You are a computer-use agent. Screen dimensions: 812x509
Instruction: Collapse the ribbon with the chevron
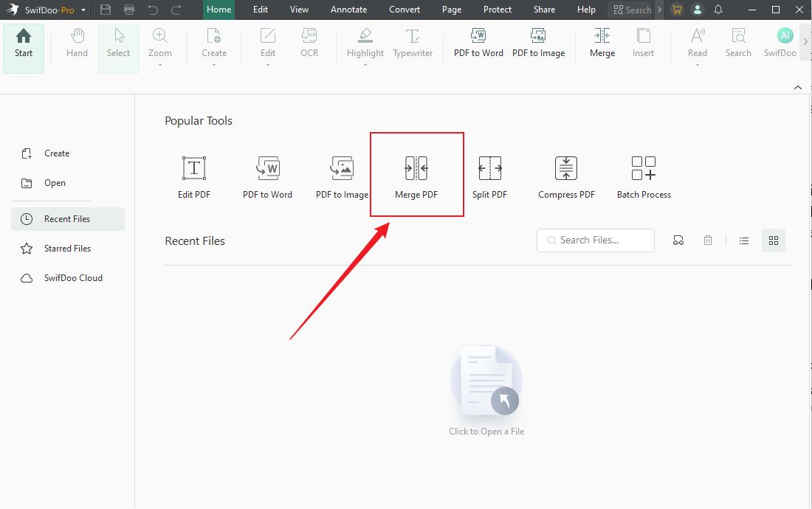[x=797, y=87]
